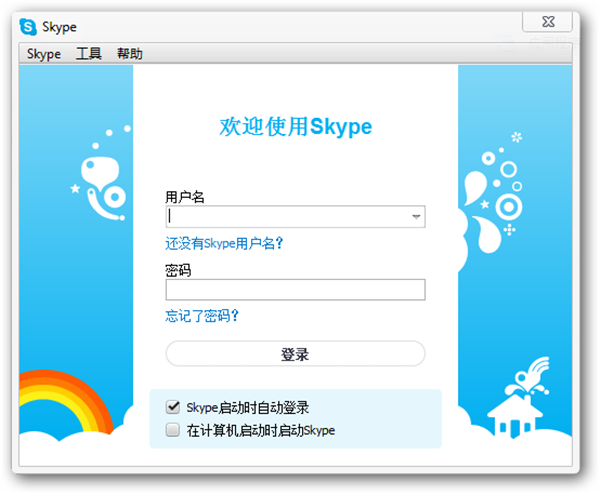Open the 帮助 menu

point(130,53)
